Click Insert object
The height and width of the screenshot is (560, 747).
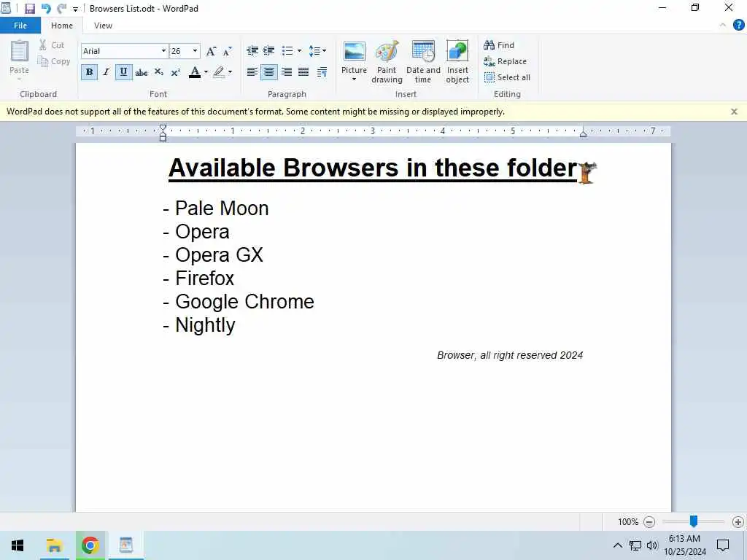tap(457, 62)
